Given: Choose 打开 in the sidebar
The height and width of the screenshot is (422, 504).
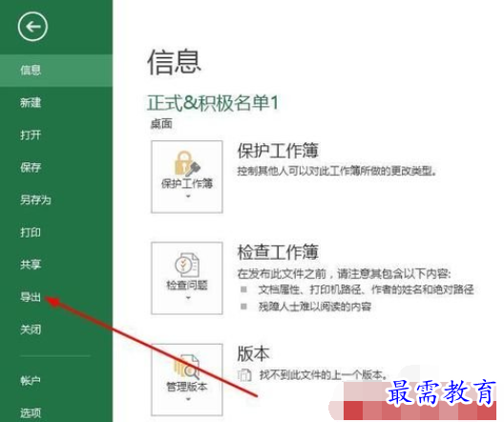Looking at the screenshot, I should coord(31,135).
